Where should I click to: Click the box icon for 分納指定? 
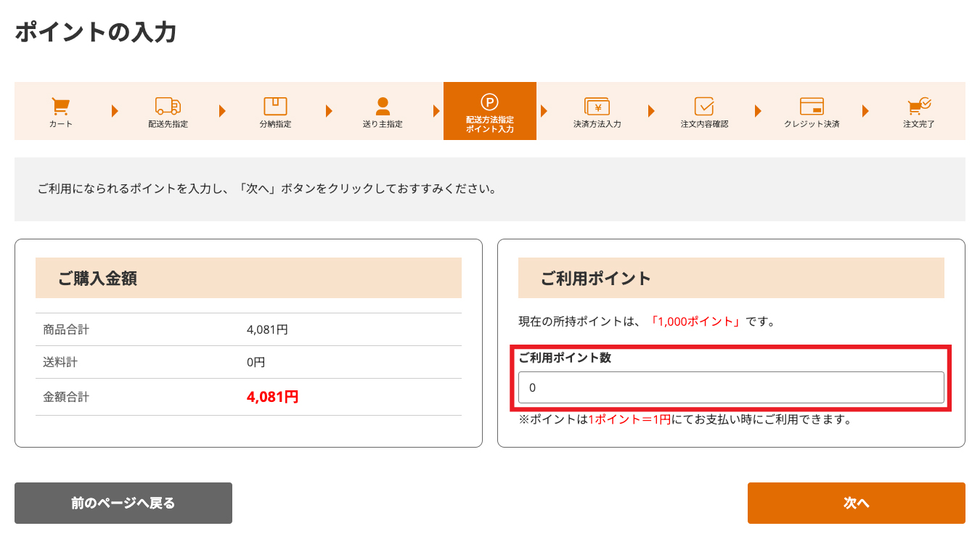pyautogui.click(x=275, y=106)
